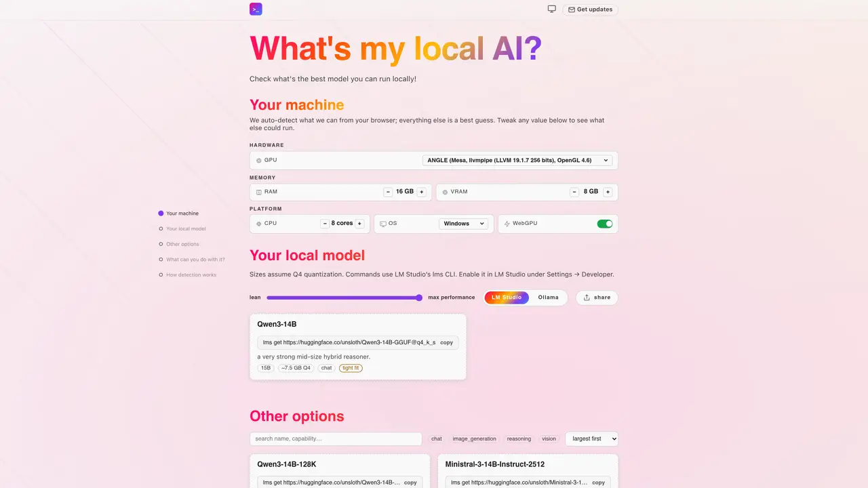Click the Get updates button

pos(590,9)
